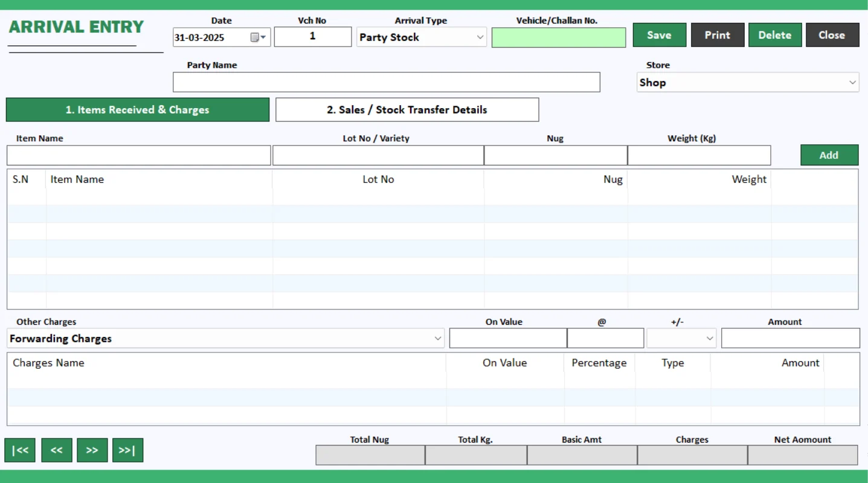The image size is (868, 483).
Task: Click the Charges total summary box
Action: pos(692,455)
